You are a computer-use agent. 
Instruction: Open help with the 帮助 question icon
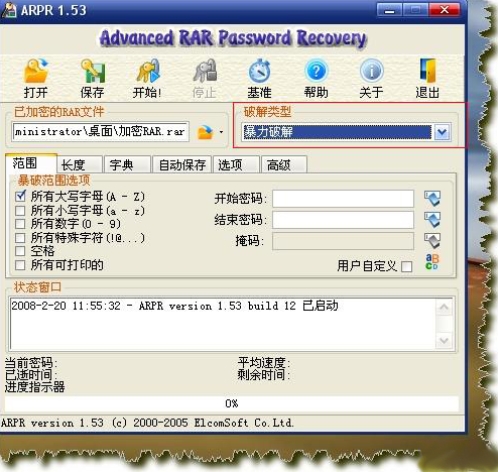[x=316, y=71]
